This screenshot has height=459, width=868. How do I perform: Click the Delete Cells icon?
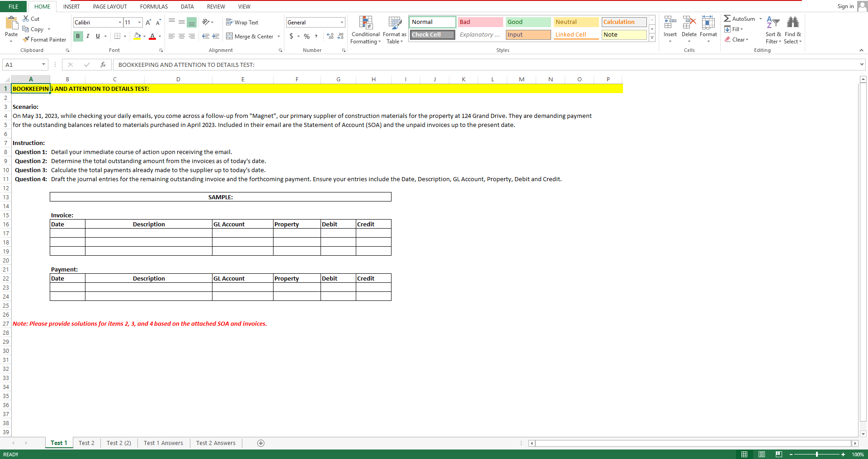point(689,23)
